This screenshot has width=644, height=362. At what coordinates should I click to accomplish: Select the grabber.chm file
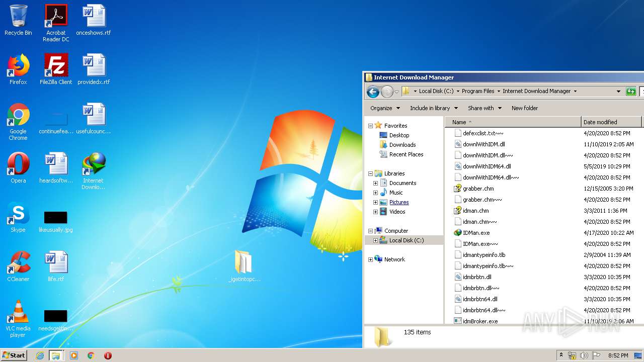(478, 189)
